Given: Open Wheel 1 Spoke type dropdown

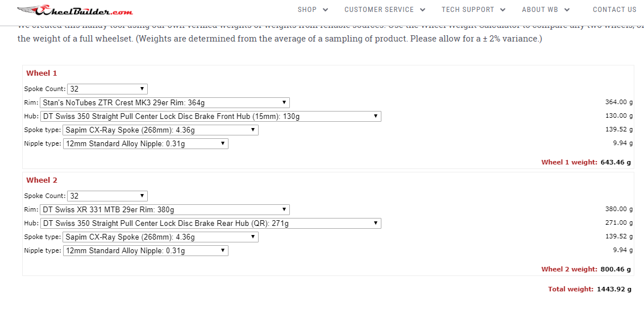Looking at the screenshot, I should (x=160, y=130).
